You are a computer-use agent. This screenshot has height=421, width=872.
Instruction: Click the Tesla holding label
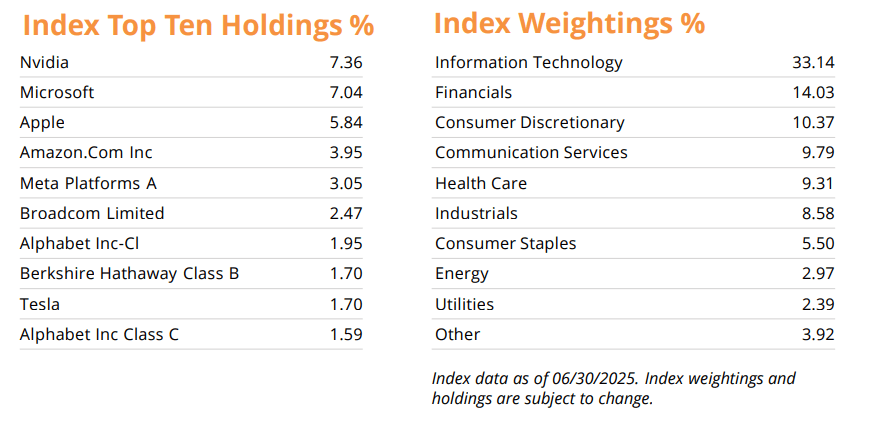pyautogui.click(x=39, y=304)
